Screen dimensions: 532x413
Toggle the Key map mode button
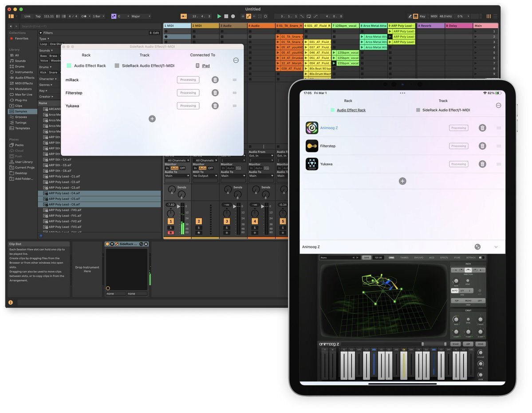point(422,16)
